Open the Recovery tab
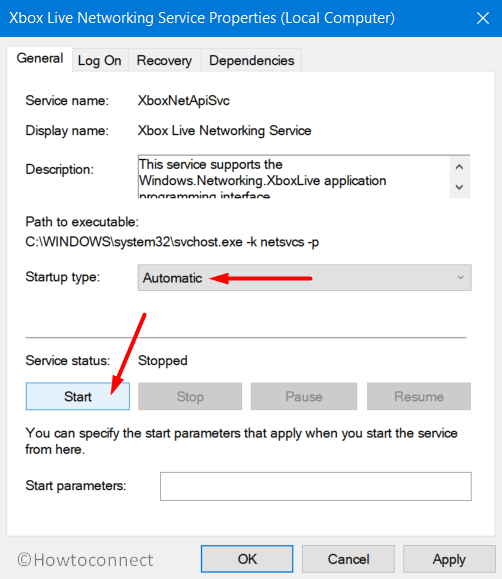 tap(164, 61)
